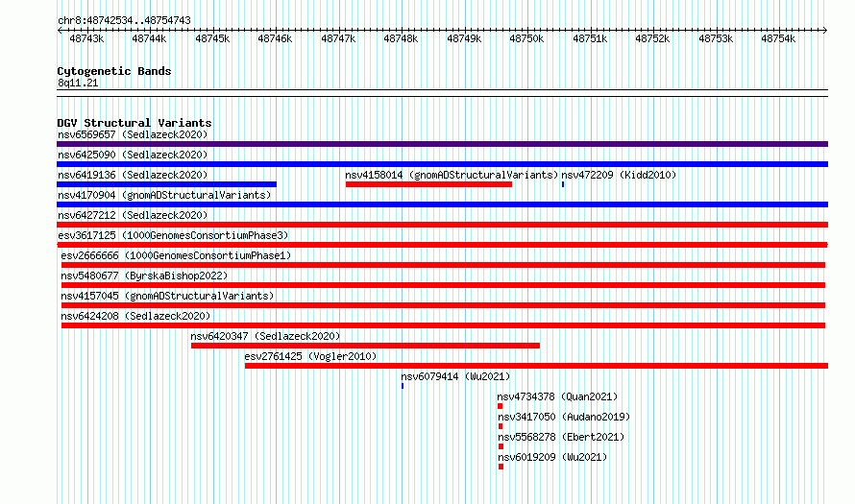The height and width of the screenshot is (504, 855).
Task: Select the small red nsv3417050 marker
Action: click(x=501, y=426)
